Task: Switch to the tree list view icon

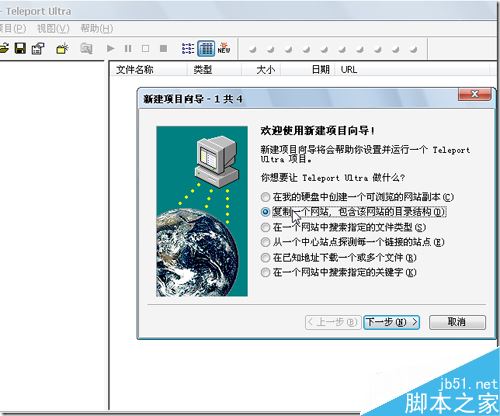Action: pos(188,49)
